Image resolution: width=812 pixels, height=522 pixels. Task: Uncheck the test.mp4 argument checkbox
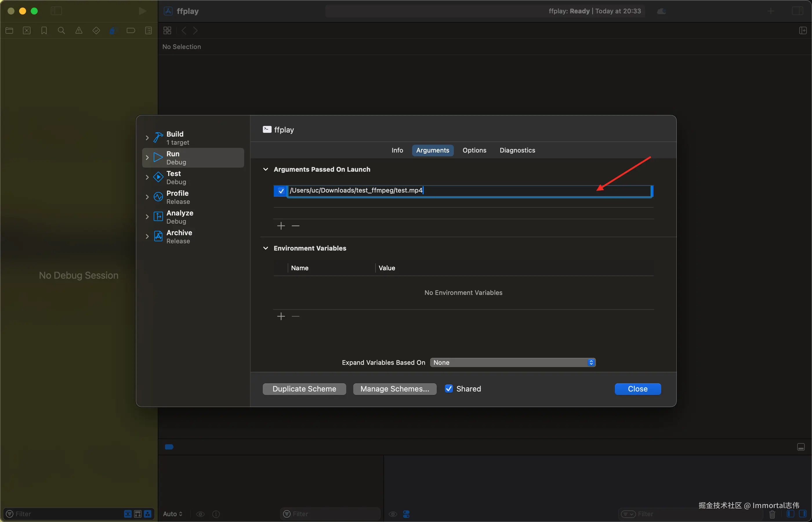pos(281,191)
